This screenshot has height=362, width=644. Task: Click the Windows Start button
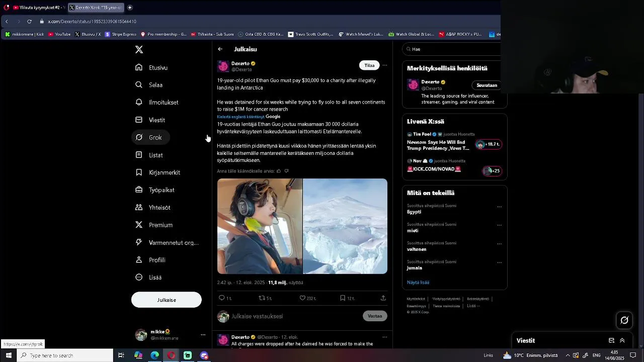coord(9,355)
